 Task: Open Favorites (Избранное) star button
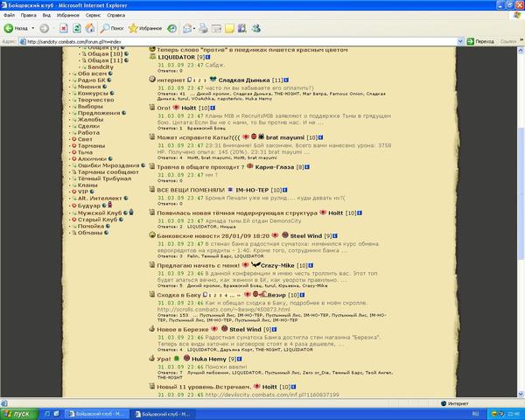145,29
